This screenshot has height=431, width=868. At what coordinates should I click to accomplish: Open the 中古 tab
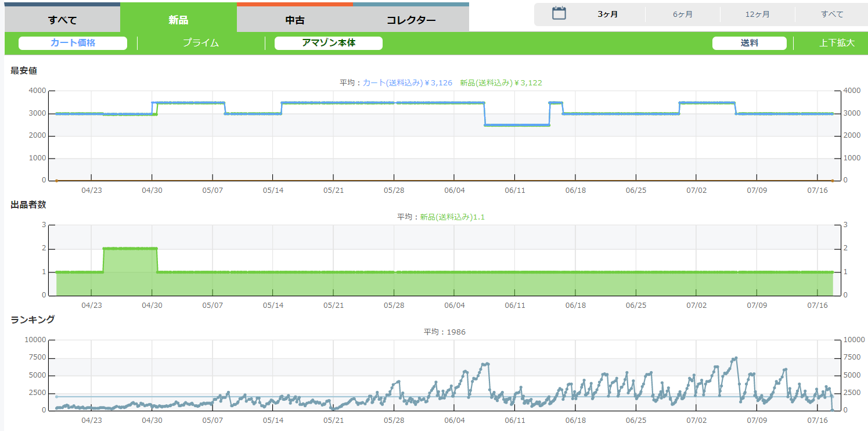pyautogui.click(x=295, y=20)
